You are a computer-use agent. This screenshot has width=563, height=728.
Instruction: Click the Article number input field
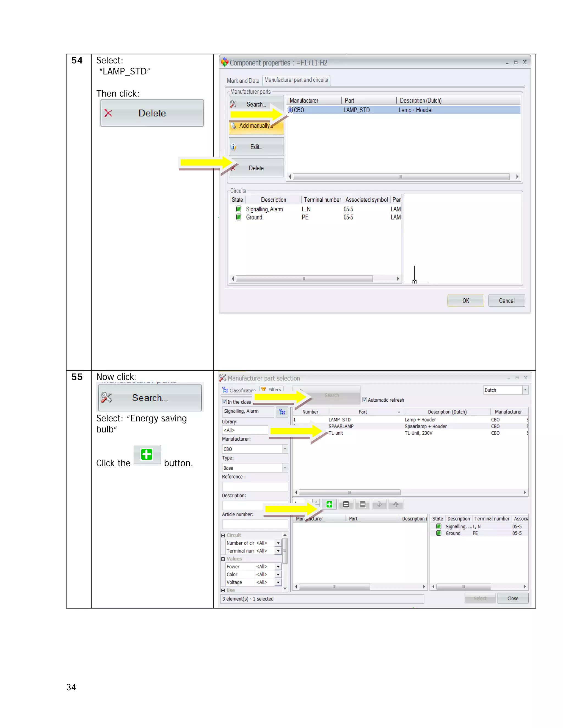pyautogui.click(x=255, y=524)
